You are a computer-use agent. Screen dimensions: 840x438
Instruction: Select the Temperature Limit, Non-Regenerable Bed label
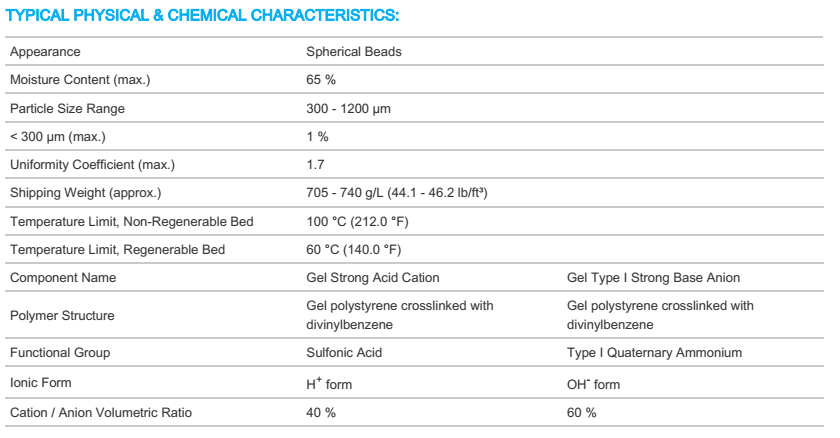tap(131, 221)
